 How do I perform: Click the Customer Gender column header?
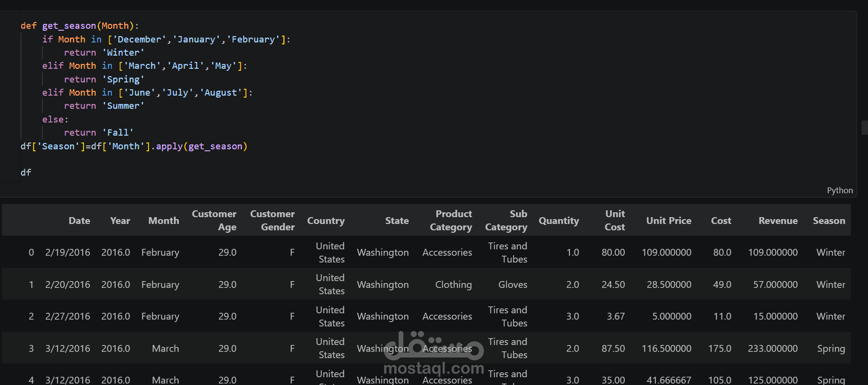pyautogui.click(x=273, y=221)
